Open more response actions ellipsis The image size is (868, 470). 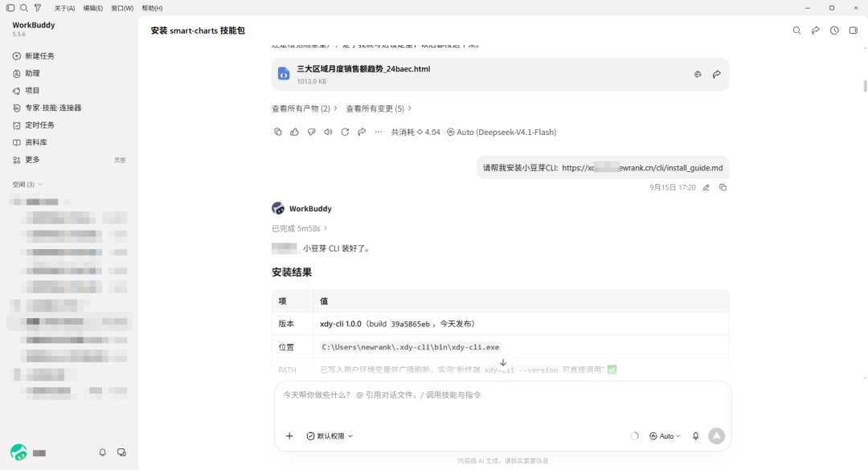tap(378, 132)
